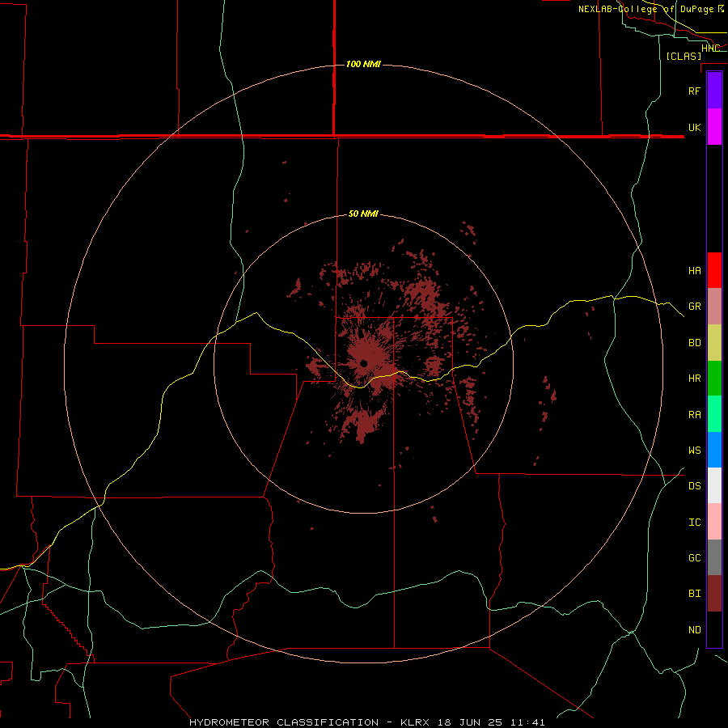Click the UK magenta legend swatch
The height and width of the screenshot is (728, 728).
(x=714, y=127)
